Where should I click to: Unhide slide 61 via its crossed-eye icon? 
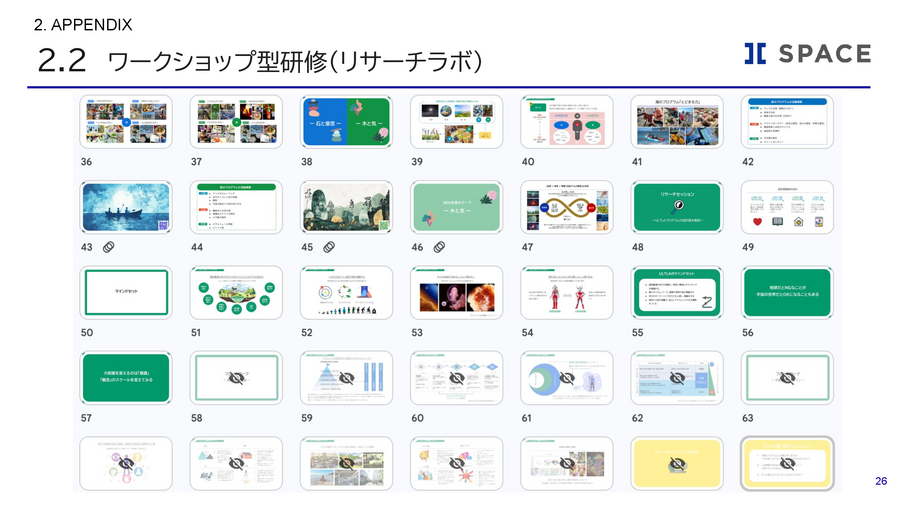(x=567, y=379)
